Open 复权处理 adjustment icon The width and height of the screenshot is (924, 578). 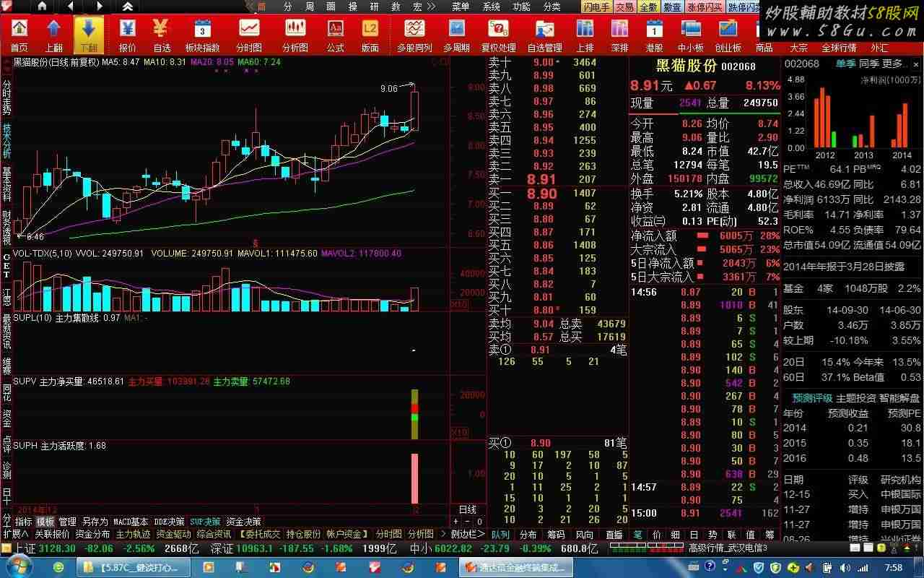[x=498, y=35]
